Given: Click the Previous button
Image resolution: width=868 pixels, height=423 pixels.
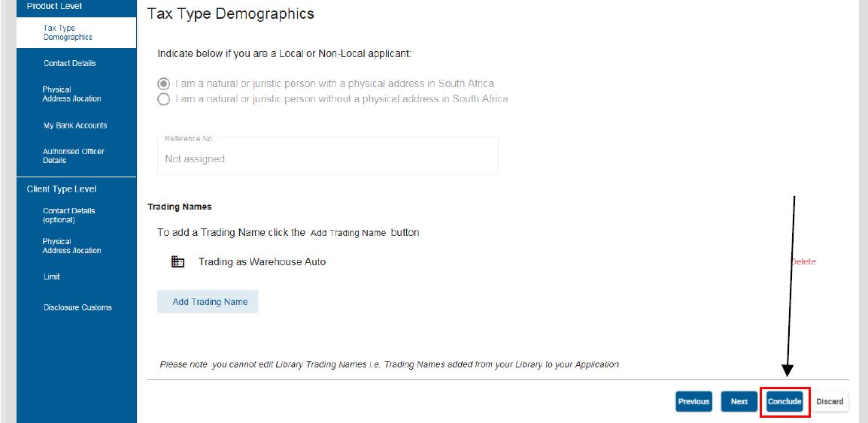Looking at the screenshot, I should [x=693, y=401].
